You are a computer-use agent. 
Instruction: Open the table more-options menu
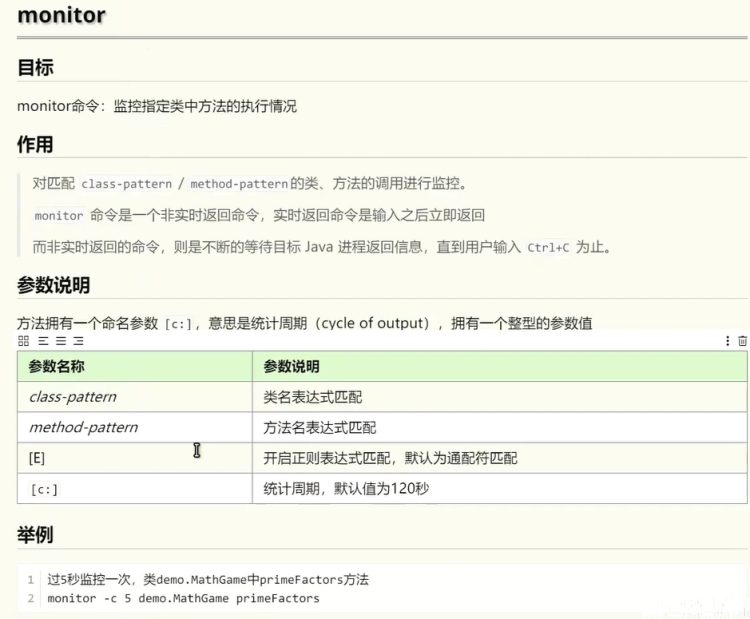[727, 341]
